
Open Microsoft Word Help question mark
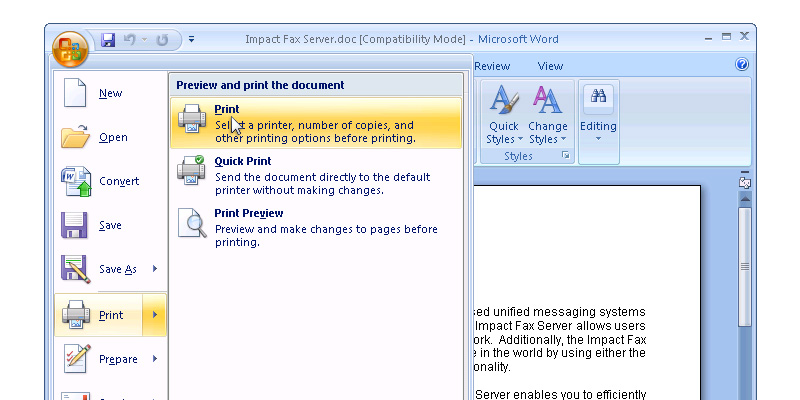(x=742, y=65)
